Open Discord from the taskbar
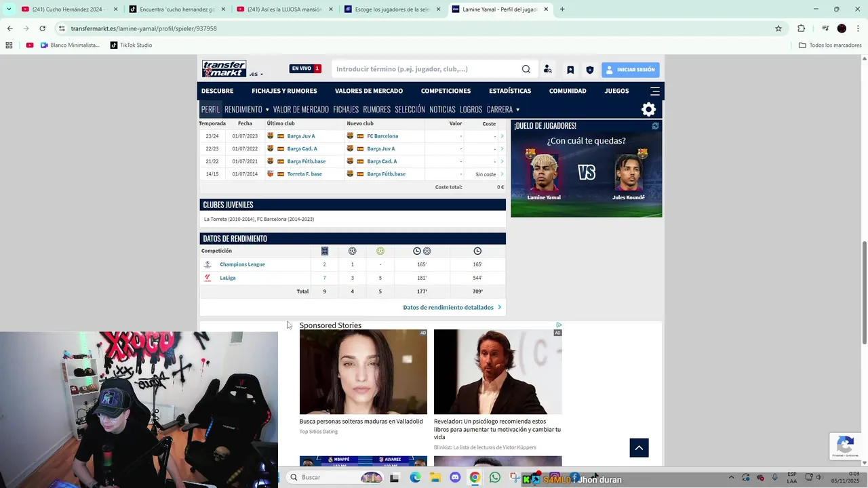Screen dimensions: 868x488 455,478
